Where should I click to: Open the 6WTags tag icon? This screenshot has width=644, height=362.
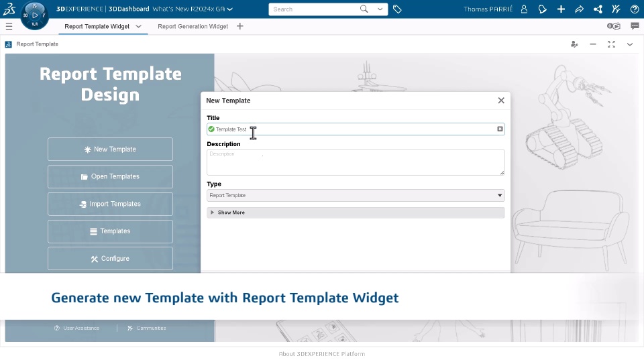(x=397, y=9)
